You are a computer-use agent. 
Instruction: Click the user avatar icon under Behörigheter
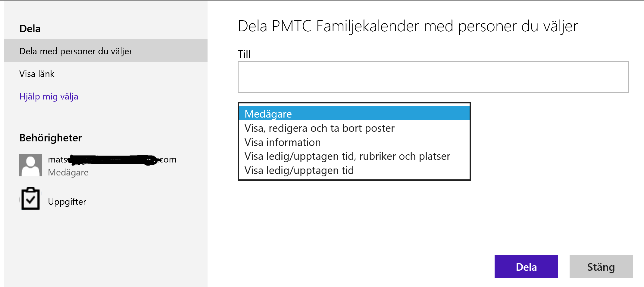click(30, 165)
